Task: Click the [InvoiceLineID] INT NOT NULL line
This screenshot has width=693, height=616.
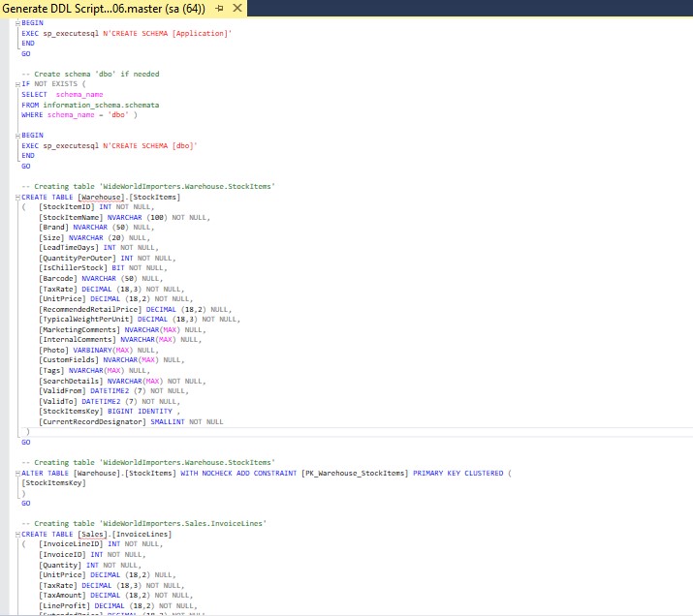Action: 101,544
